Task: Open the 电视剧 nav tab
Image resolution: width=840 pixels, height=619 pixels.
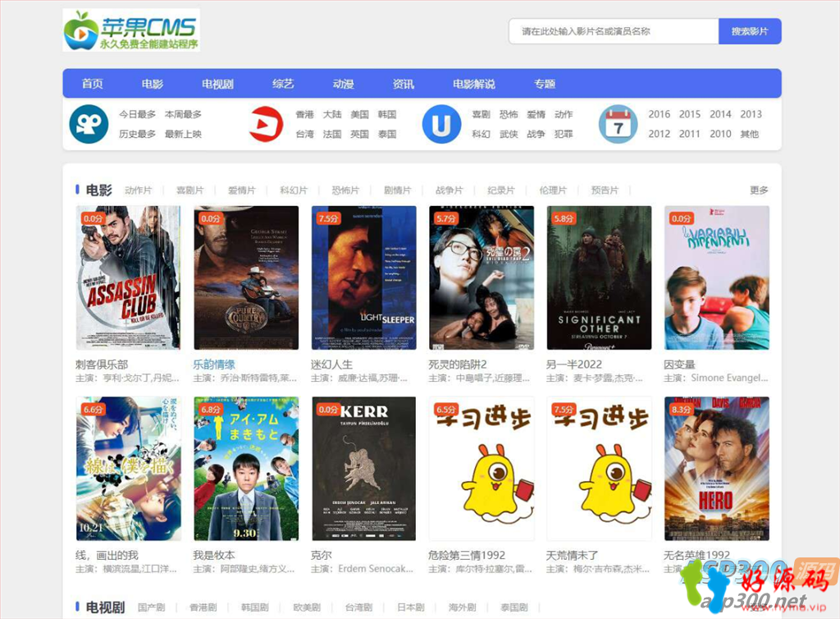Action: coord(217,84)
